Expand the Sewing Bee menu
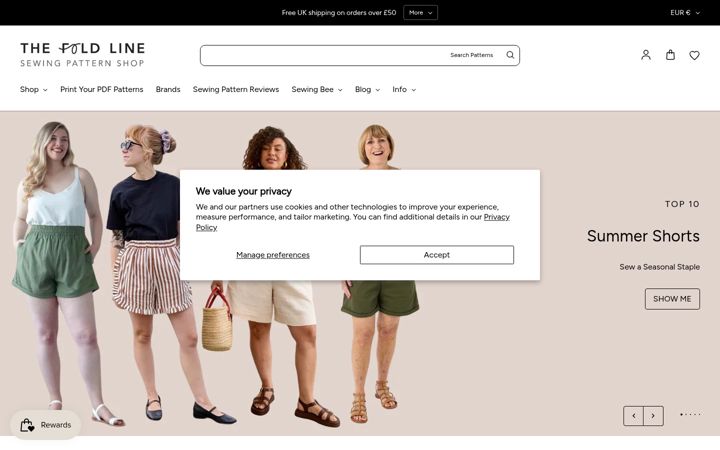Screen dimensions: 720x450 click(x=317, y=90)
